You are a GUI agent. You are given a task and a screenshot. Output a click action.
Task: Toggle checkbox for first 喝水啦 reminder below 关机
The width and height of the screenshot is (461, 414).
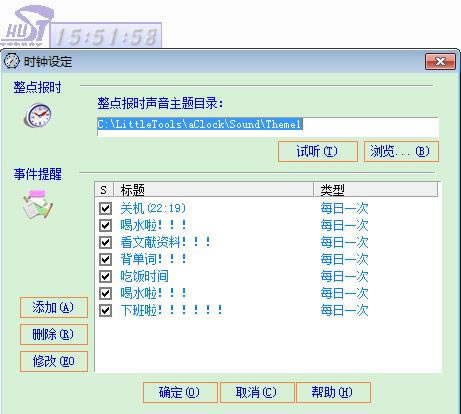(105, 226)
